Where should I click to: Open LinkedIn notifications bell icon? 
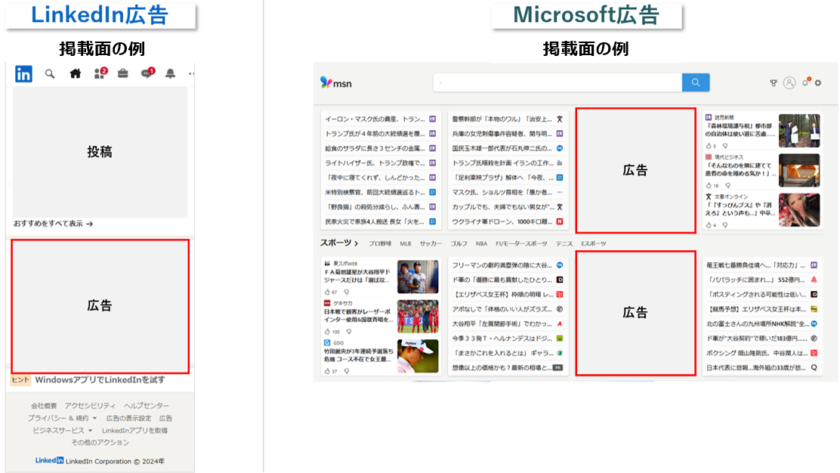tap(170, 74)
